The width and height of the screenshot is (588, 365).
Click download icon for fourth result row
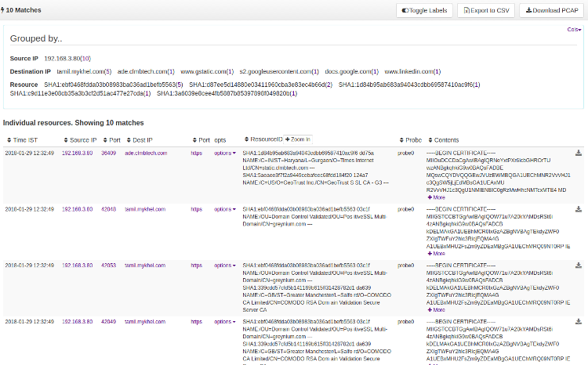tap(579, 322)
